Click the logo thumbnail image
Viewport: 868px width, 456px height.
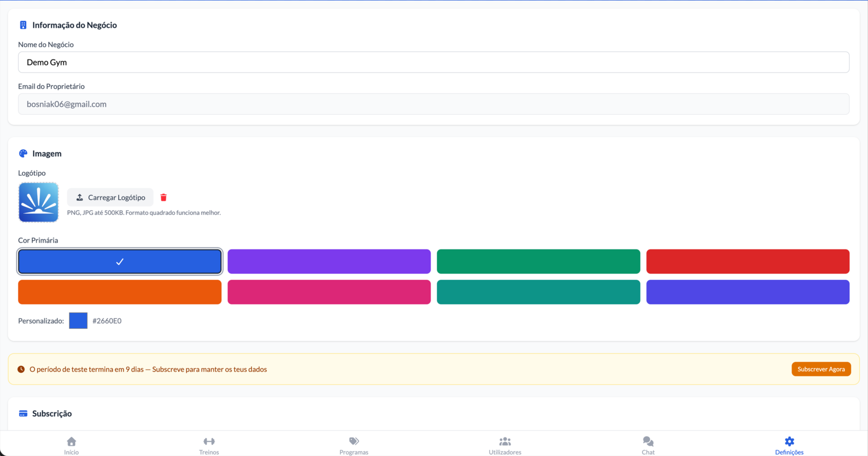[38, 202]
